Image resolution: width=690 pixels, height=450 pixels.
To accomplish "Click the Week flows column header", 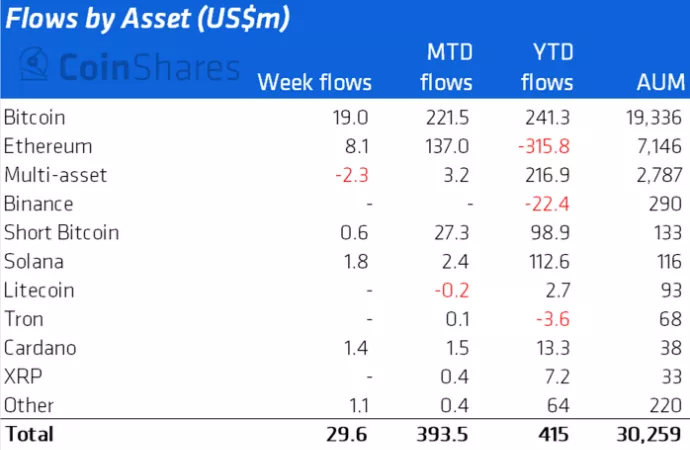I will [314, 82].
